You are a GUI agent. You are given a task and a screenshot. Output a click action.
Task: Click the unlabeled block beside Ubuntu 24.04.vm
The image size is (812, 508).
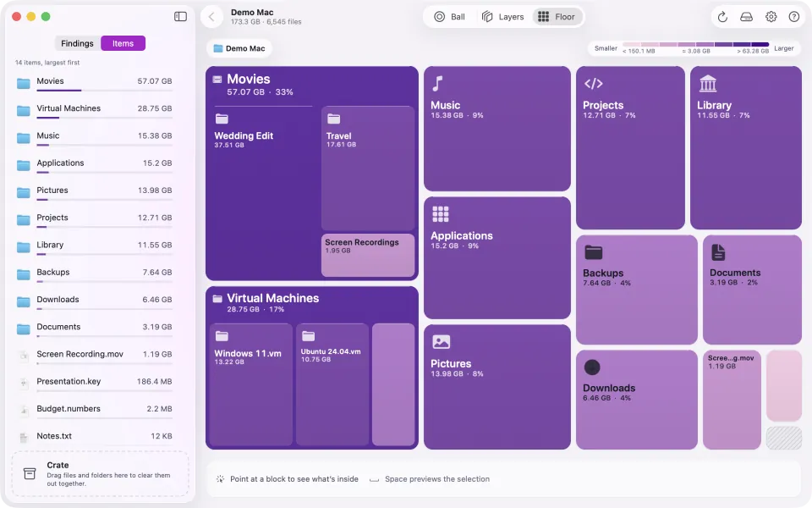tap(393, 384)
